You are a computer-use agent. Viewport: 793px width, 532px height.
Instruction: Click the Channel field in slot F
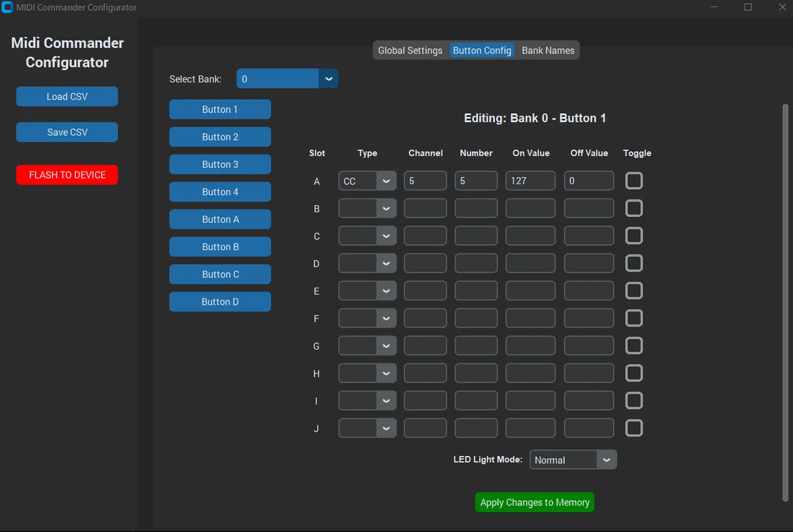(426, 318)
